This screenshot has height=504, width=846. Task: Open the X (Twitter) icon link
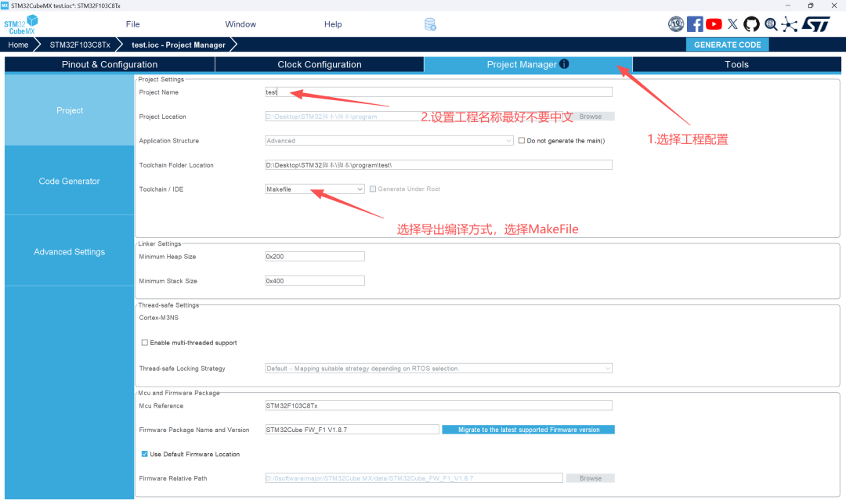click(732, 24)
